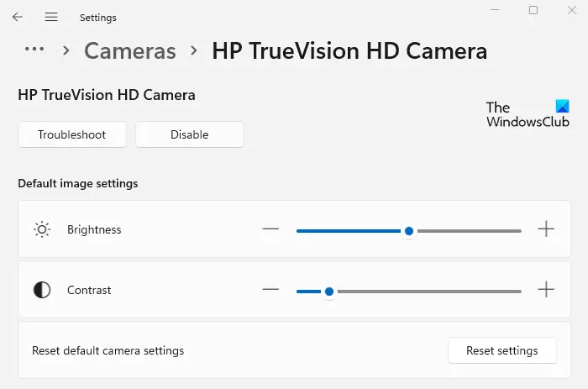Click the Reset settings button
The image size is (588, 389).
click(x=502, y=350)
